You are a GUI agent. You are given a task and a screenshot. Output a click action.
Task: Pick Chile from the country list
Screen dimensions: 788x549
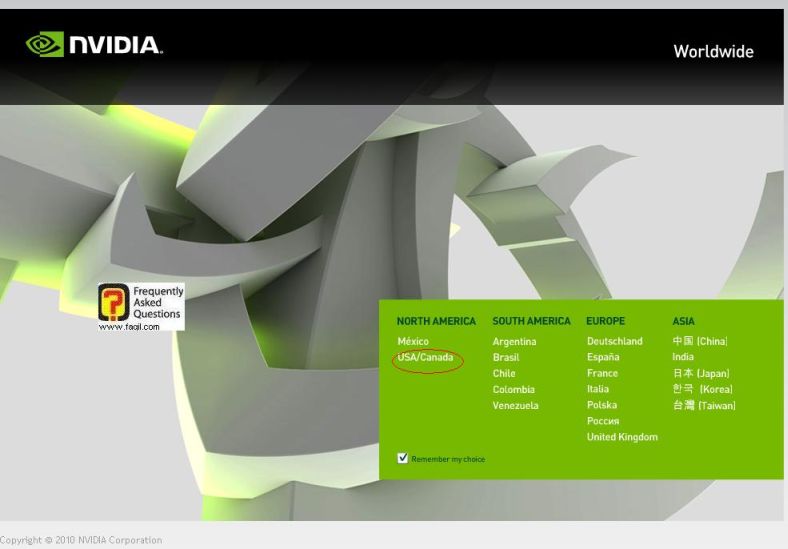tap(504, 373)
